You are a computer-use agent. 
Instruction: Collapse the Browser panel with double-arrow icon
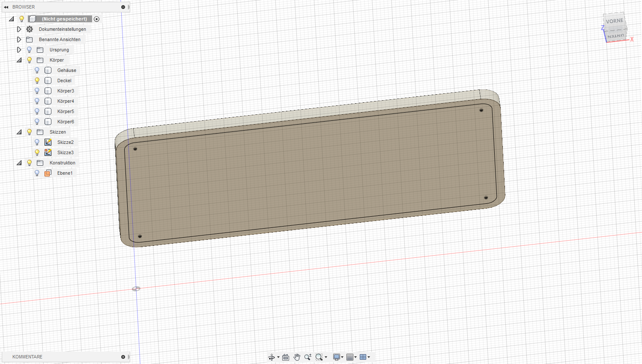tap(6, 7)
